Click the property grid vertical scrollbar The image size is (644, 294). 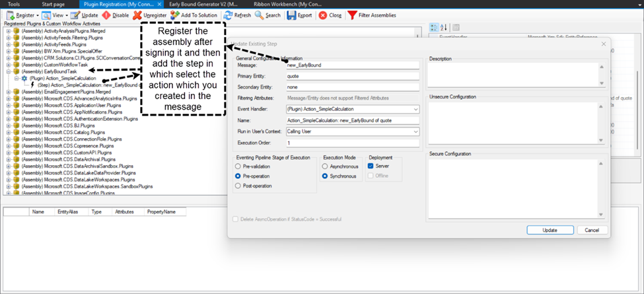click(x=638, y=111)
